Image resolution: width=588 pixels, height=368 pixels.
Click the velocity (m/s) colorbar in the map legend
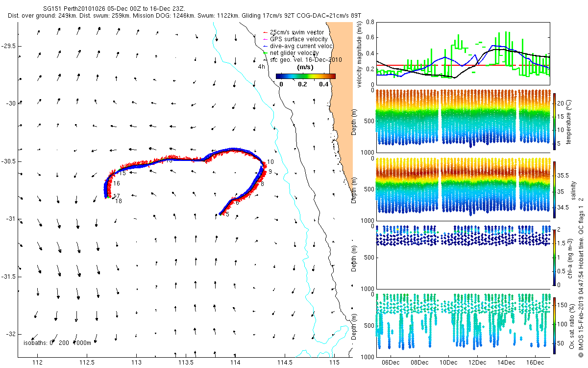305,76
